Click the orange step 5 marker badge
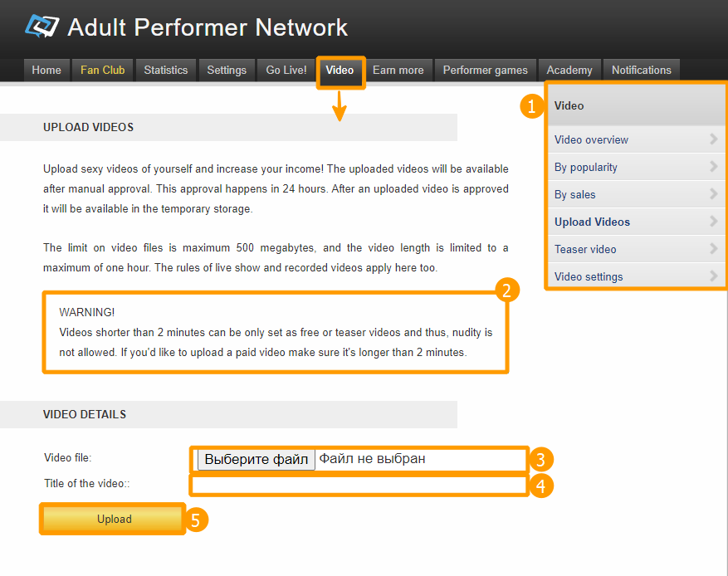Screen dimensions: 728x576 click(196, 520)
